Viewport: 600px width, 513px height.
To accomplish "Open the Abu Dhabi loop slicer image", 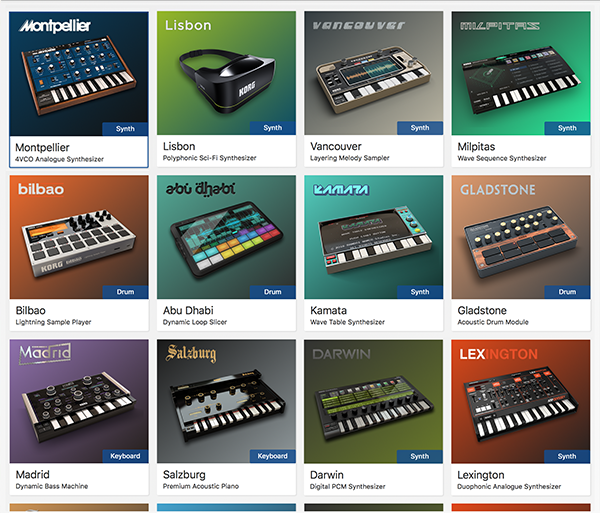I will click(226, 237).
